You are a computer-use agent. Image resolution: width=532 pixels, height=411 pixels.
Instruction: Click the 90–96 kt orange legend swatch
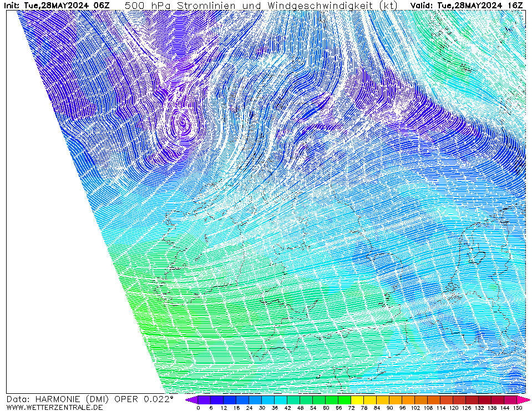pyautogui.click(x=396, y=400)
